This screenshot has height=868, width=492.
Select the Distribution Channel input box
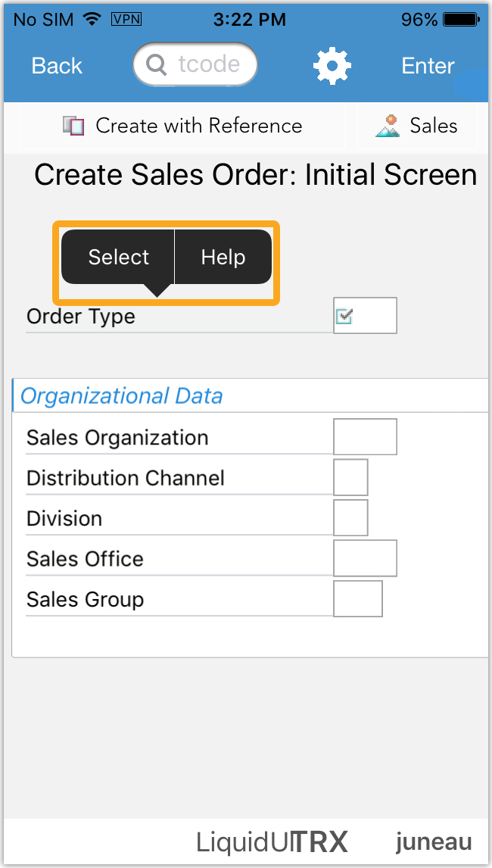click(x=350, y=477)
